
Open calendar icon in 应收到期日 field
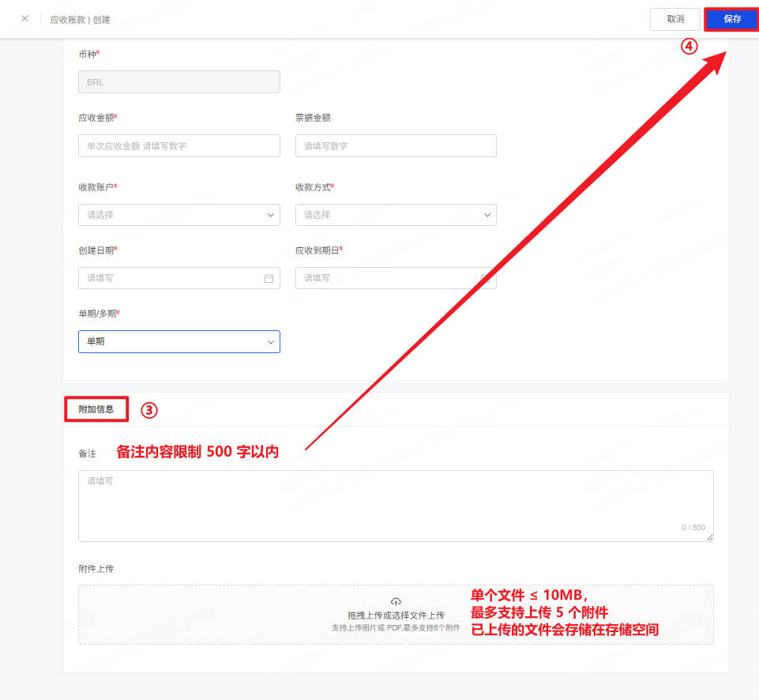tap(485, 278)
